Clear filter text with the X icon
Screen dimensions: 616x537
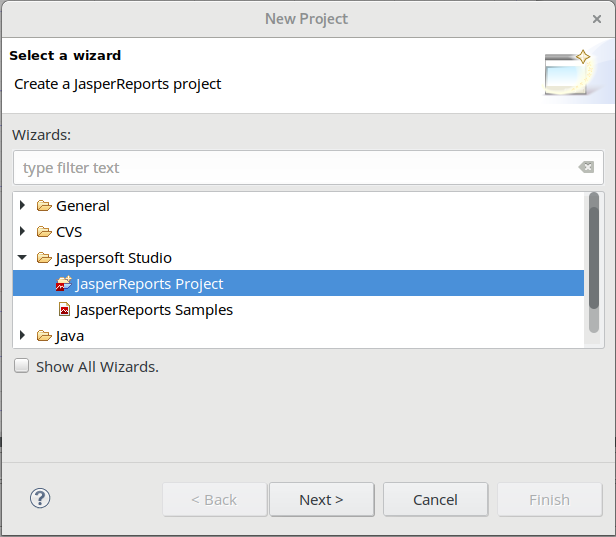coord(587,168)
